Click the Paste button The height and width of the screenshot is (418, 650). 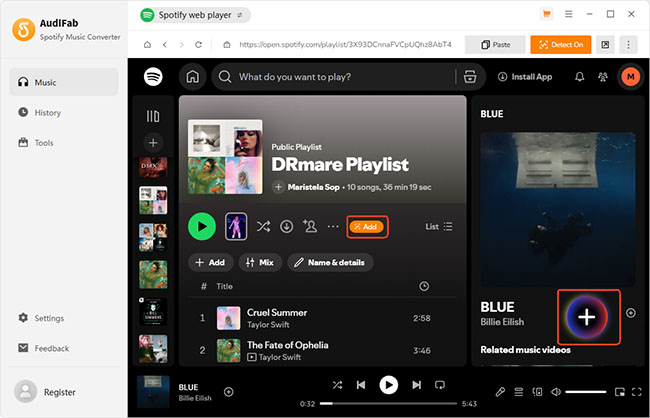495,45
